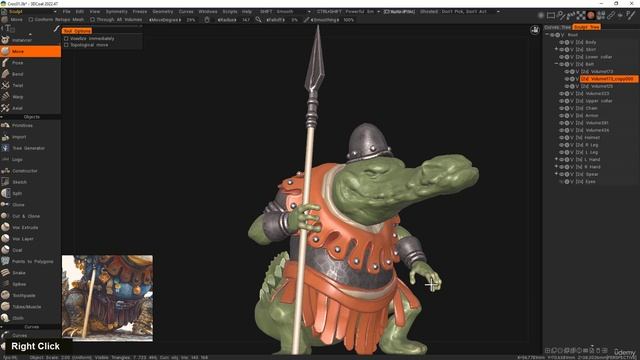Open the Windows menu
The width and height of the screenshot is (640, 360).
tap(208, 12)
